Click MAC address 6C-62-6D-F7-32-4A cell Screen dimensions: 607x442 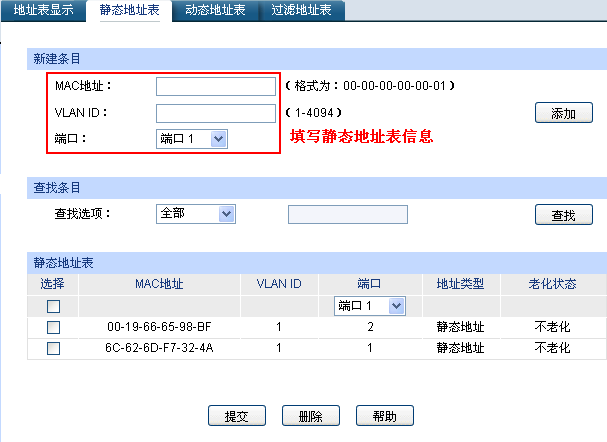(x=159, y=348)
